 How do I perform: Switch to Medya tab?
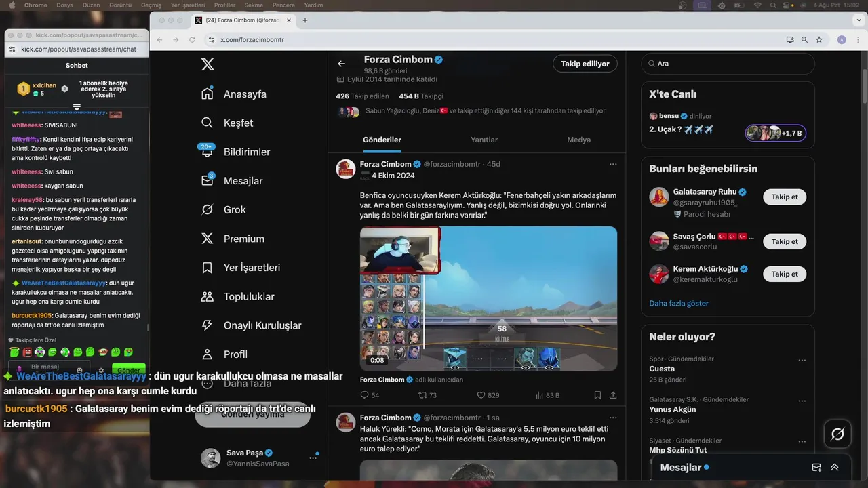pyautogui.click(x=578, y=140)
